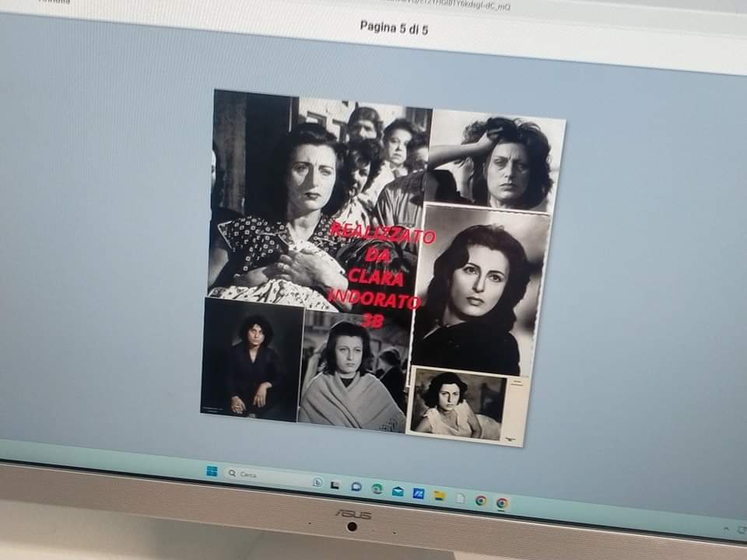
Task: Click the photo of woman holding her hair
Action: point(496,161)
